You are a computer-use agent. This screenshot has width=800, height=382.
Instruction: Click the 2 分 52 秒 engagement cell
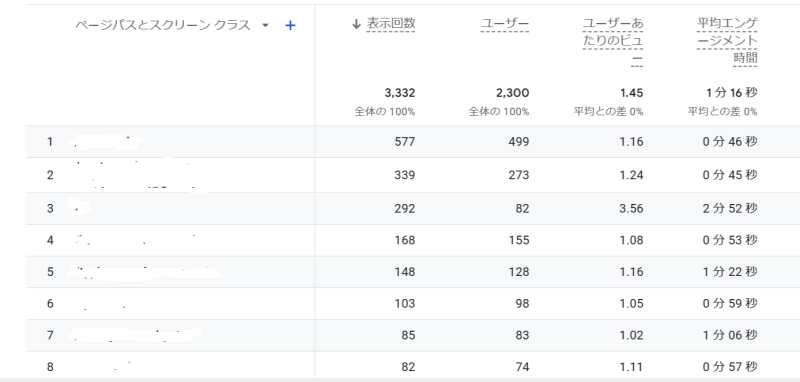730,208
